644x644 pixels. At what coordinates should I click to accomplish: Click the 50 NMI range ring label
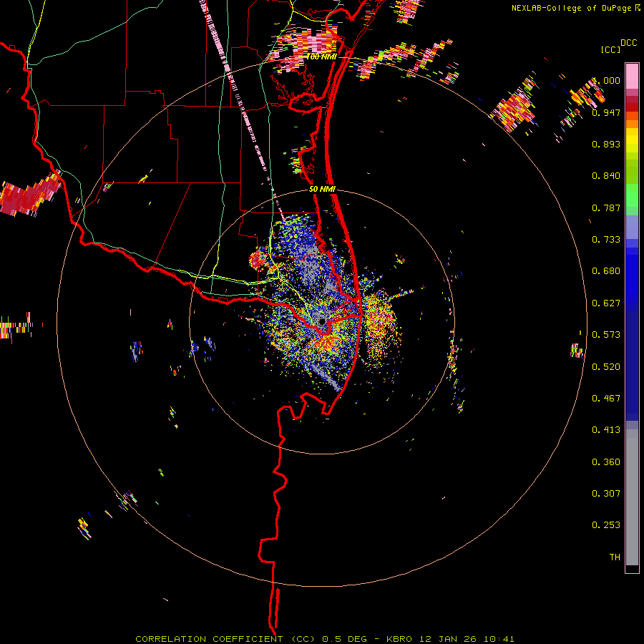click(323, 189)
